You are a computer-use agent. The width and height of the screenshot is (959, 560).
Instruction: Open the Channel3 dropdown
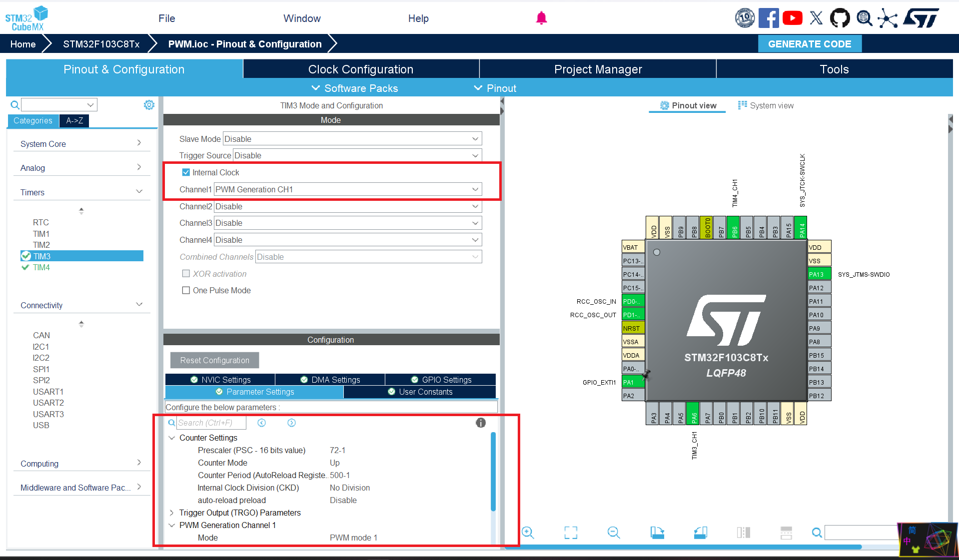[x=348, y=223]
